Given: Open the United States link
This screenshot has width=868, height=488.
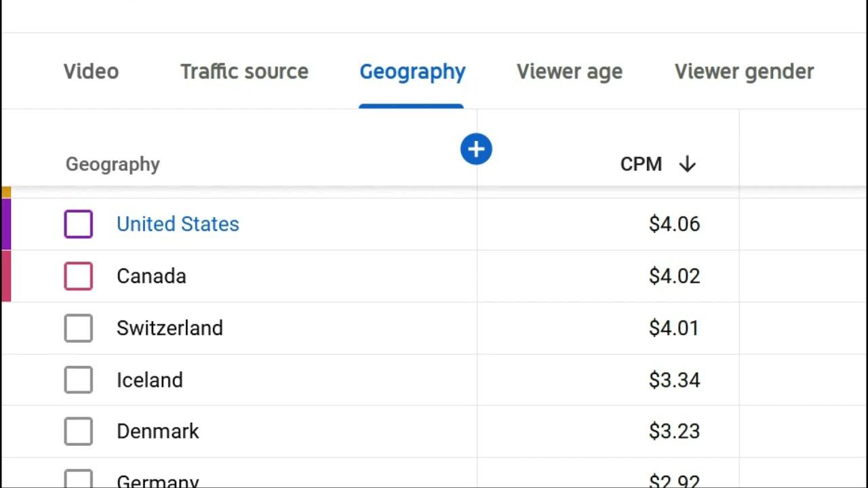Looking at the screenshot, I should (x=178, y=224).
